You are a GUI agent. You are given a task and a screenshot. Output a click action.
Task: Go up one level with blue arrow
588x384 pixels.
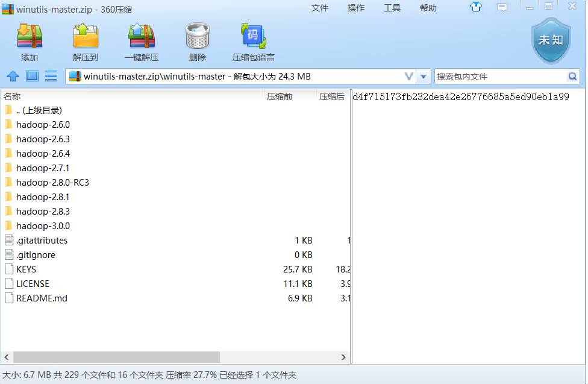click(x=13, y=76)
